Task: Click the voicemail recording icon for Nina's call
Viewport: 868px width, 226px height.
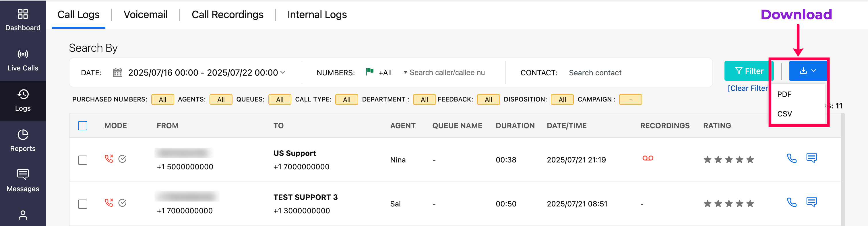Action: pyautogui.click(x=647, y=158)
